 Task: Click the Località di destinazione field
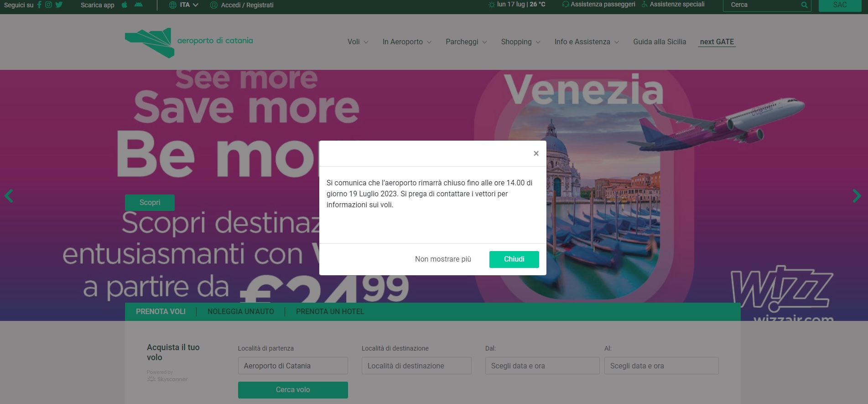416,366
